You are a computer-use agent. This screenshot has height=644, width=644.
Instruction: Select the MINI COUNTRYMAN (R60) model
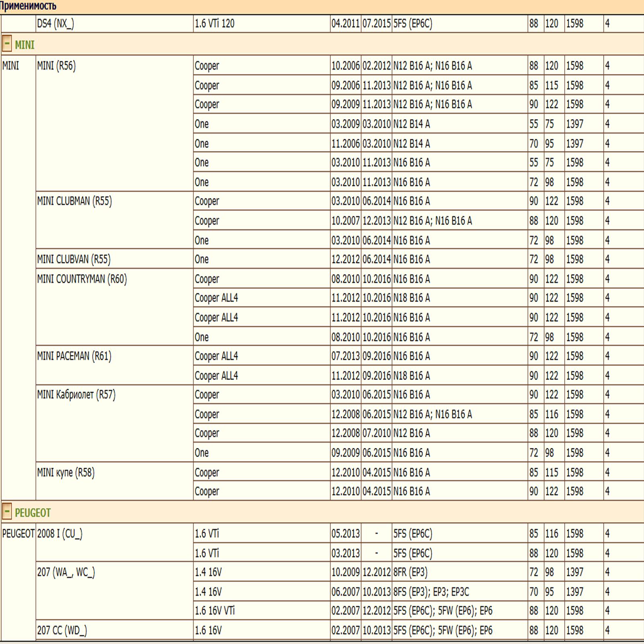(x=82, y=279)
